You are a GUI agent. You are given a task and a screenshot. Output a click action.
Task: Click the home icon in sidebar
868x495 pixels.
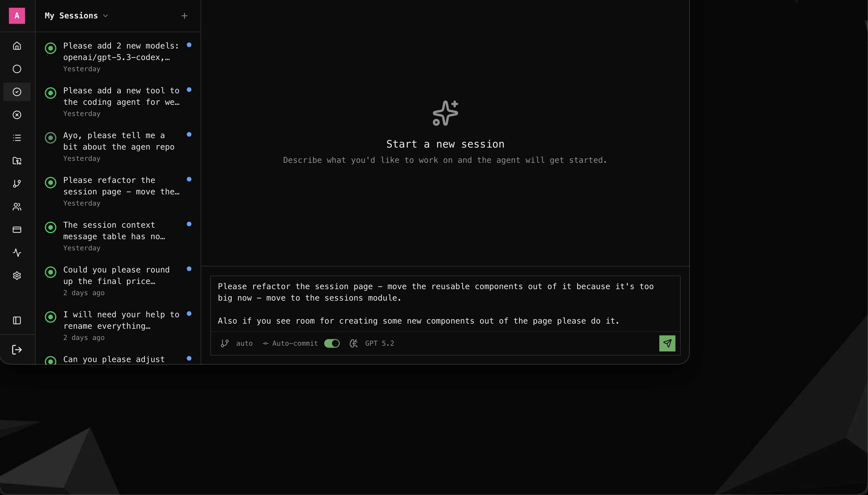17,46
